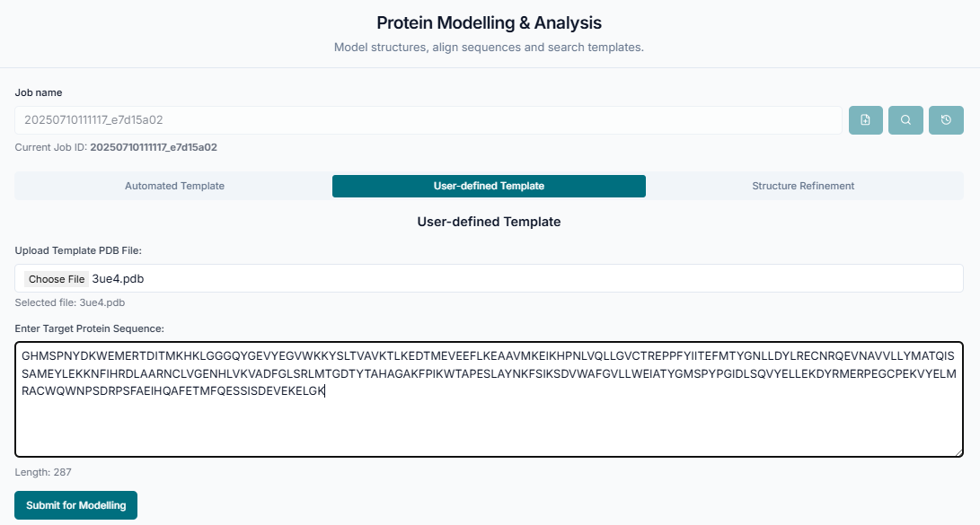The image size is (980, 525).
Task: Focus the Job name input field
Action: pyautogui.click(x=428, y=120)
